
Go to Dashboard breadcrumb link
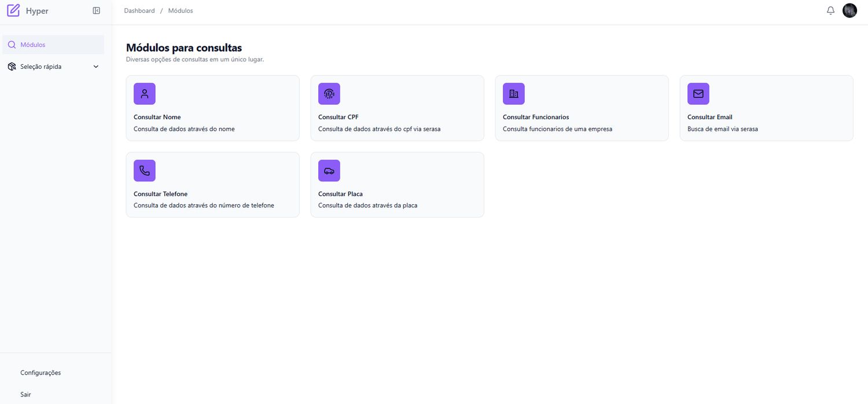pyautogui.click(x=139, y=11)
